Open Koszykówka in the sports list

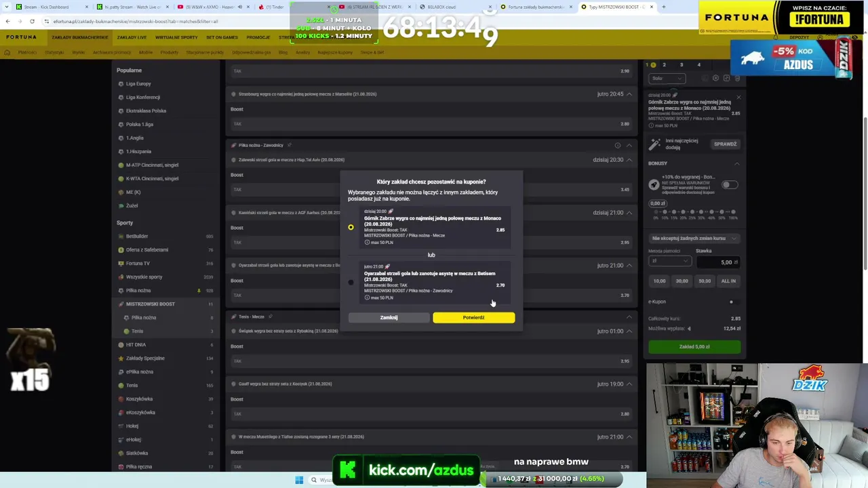(139, 399)
